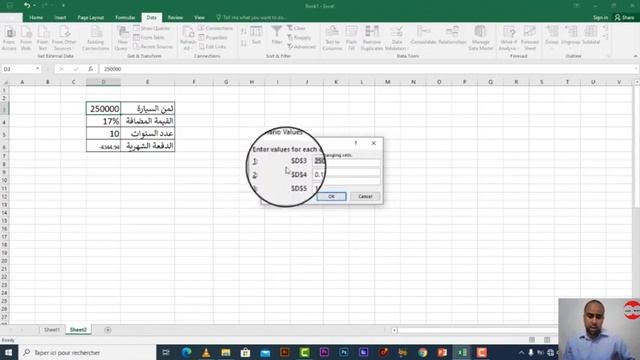Click OK in Scenario Values dialog

tap(331, 196)
